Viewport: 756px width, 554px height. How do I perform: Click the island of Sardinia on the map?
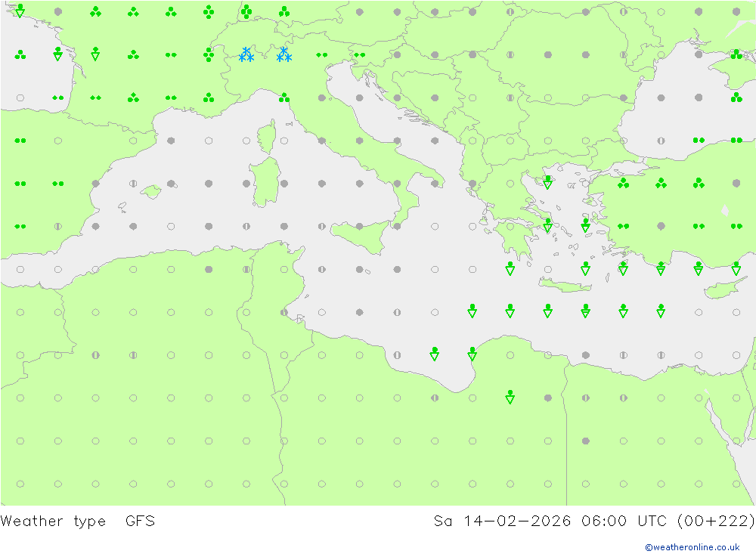[265, 182]
